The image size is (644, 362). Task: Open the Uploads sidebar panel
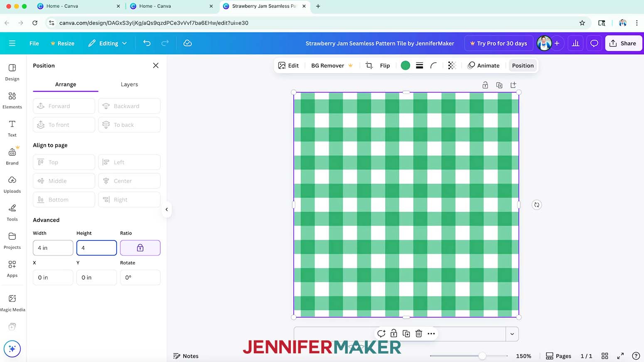click(12, 184)
